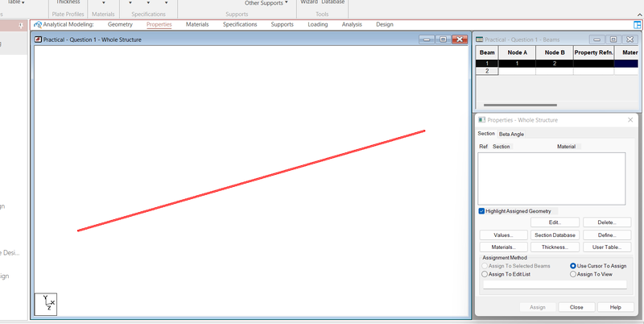Select the Properties workflow tab
Viewport: 644px width, 324px height.
click(159, 24)
